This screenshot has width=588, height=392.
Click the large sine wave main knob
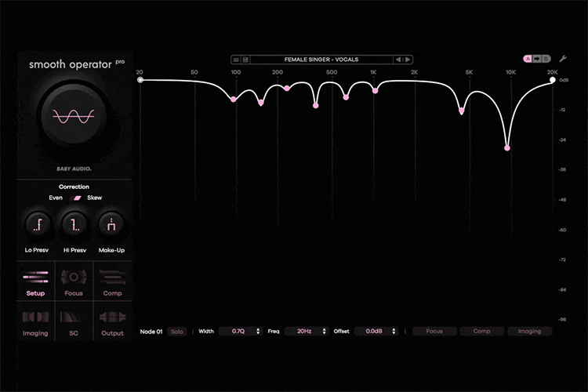click(x=74, y=116)
